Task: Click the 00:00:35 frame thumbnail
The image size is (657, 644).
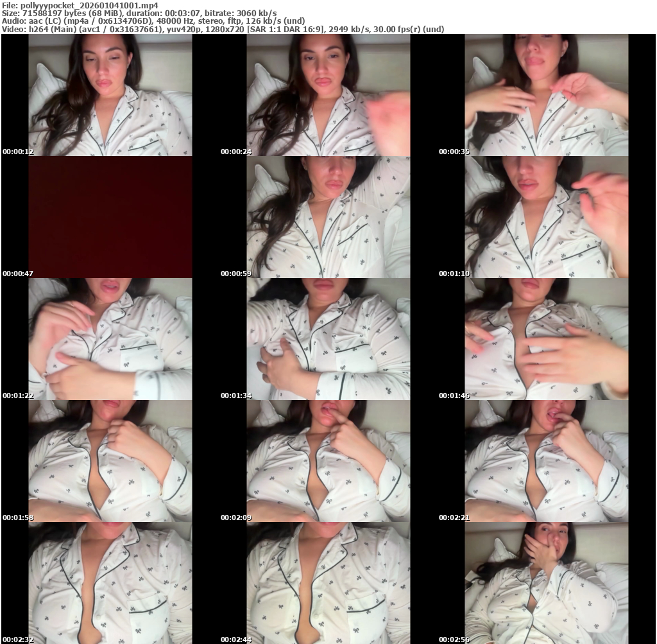Action: tap(546, 95)
